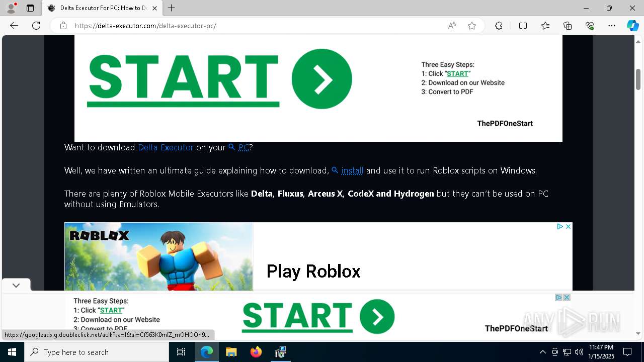Open network status tray icon

tap(567, 352)
